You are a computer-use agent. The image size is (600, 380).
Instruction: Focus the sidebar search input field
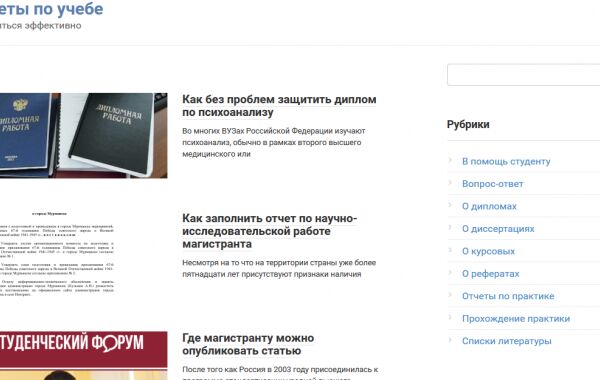coord(523,75)
